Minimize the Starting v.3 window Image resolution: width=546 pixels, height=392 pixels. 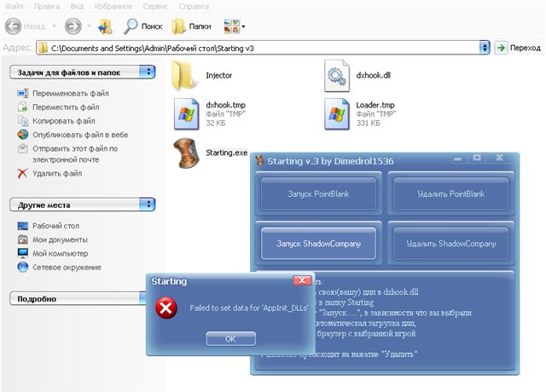click(458, 159)
